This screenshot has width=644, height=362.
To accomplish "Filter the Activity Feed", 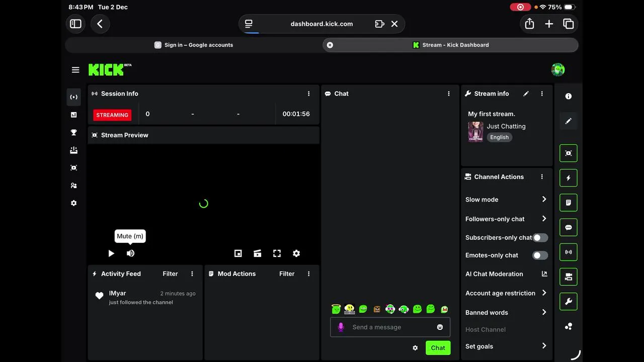I will tap(170, 274).
